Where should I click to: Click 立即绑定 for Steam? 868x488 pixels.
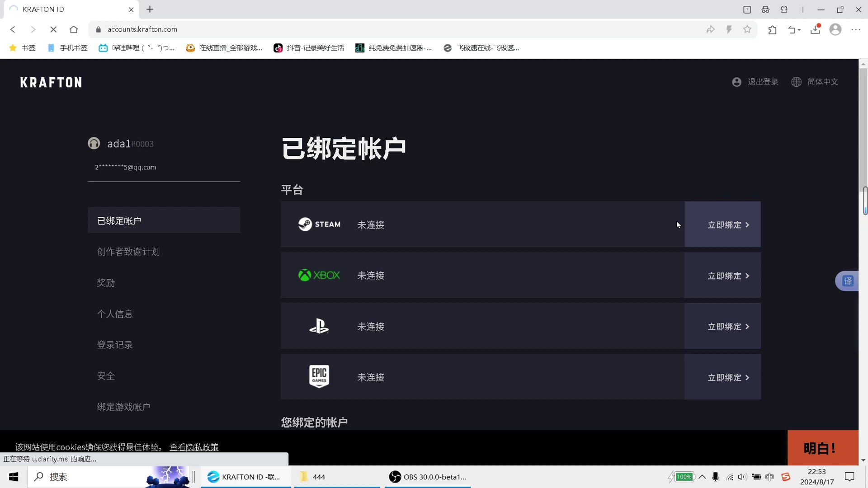(x=722, y=224)
